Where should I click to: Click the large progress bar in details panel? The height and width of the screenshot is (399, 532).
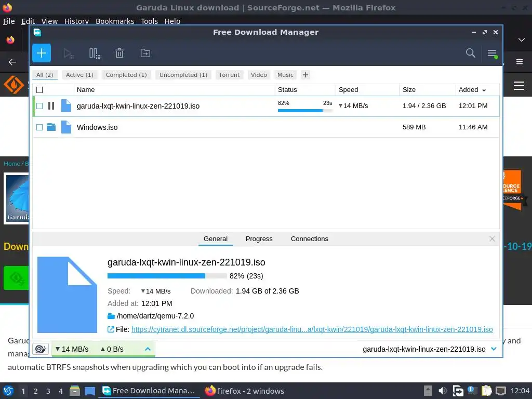click(x=167, y=276)
